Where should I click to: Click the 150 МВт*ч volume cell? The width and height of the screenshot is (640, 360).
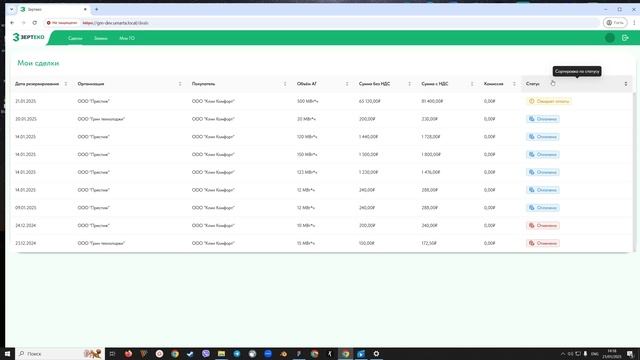pyautogui.click(x=307, y=154)
